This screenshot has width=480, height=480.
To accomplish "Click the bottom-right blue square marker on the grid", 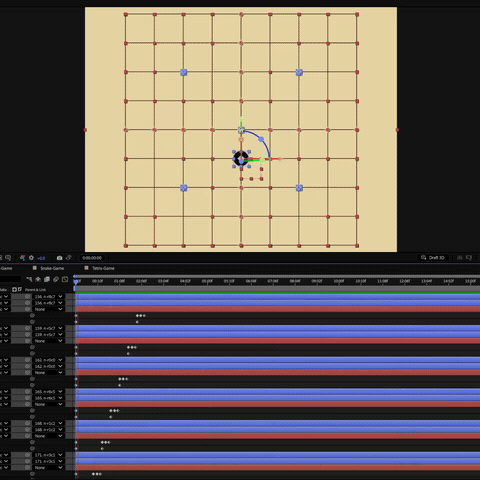I will point(299,188).
